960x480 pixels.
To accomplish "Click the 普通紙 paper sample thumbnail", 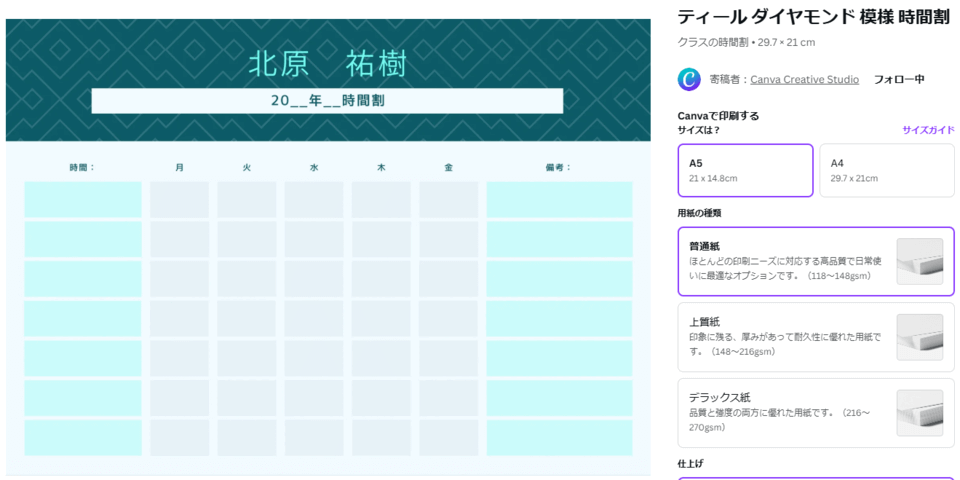I will pos(919,261).
